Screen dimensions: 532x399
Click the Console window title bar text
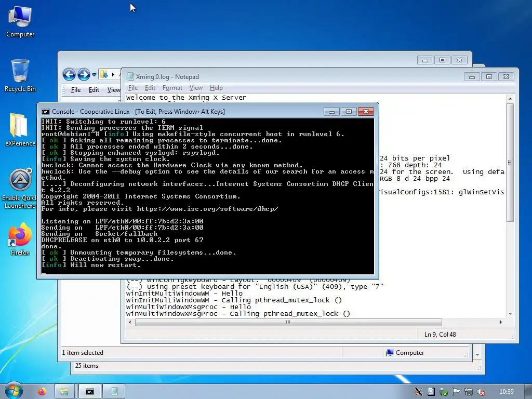(x=138, y=112)
